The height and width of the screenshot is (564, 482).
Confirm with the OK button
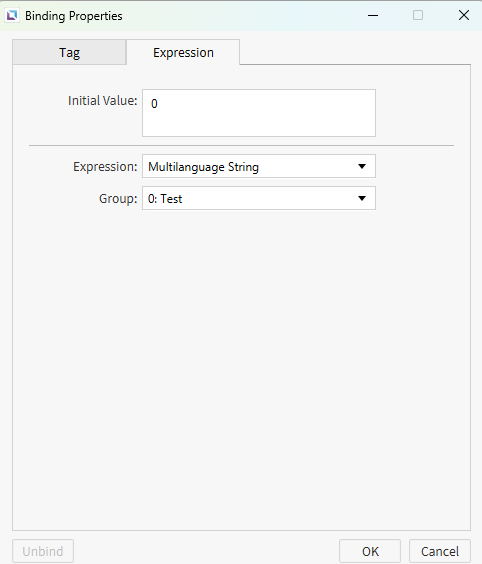370,551
